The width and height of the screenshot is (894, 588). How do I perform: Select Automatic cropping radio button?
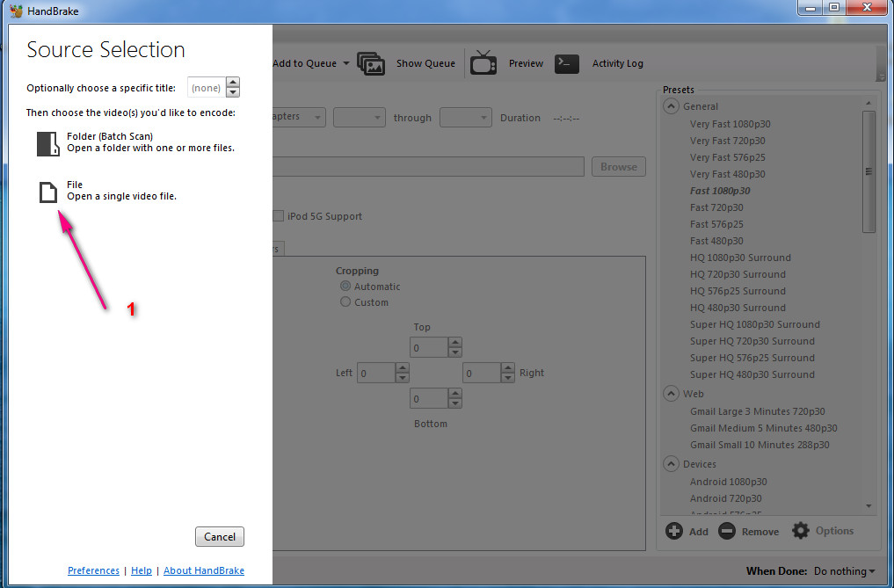pos(345,286)
